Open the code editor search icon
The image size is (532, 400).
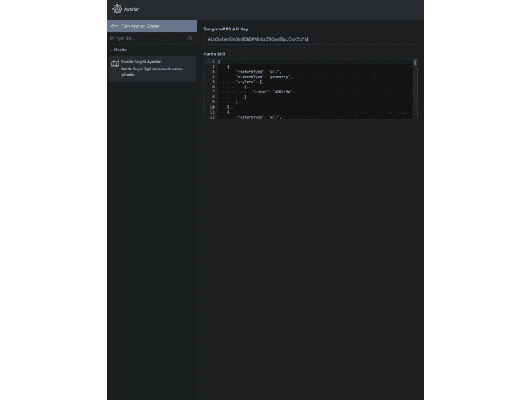(390, 112)
